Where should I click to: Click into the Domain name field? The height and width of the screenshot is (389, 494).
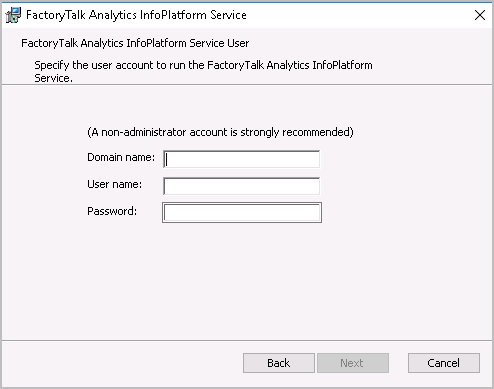click(242, 159)
